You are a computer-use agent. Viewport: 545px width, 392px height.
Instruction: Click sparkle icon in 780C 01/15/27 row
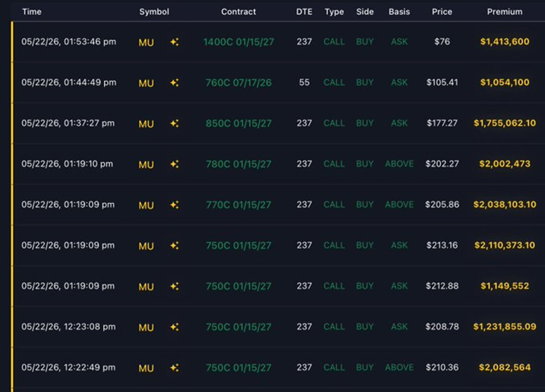point(175,164)
